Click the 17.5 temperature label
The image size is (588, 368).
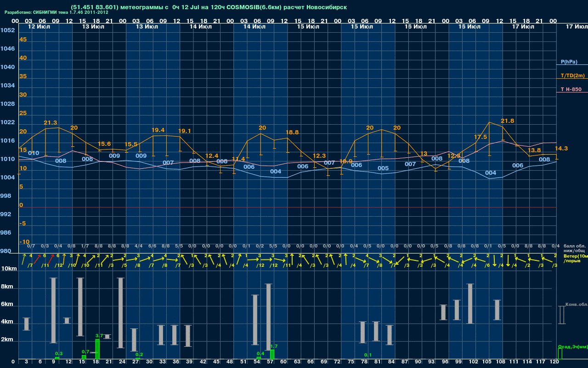coord(481,137)
